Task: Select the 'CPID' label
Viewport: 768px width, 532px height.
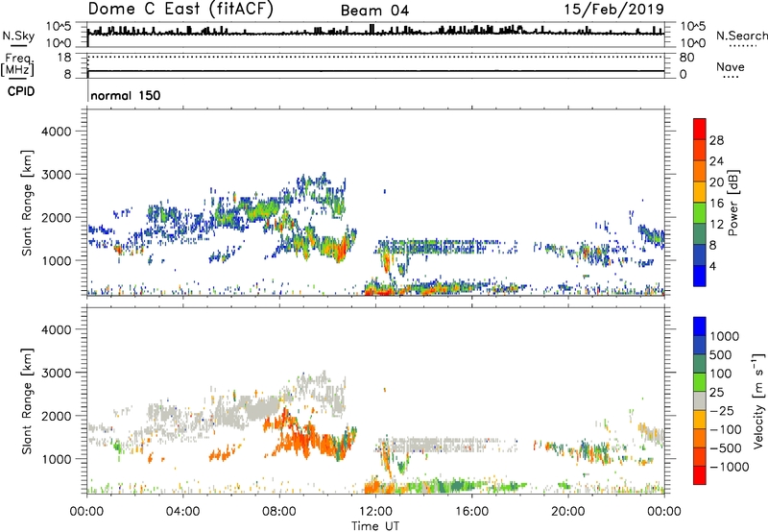Action: [x=21, y=91]
